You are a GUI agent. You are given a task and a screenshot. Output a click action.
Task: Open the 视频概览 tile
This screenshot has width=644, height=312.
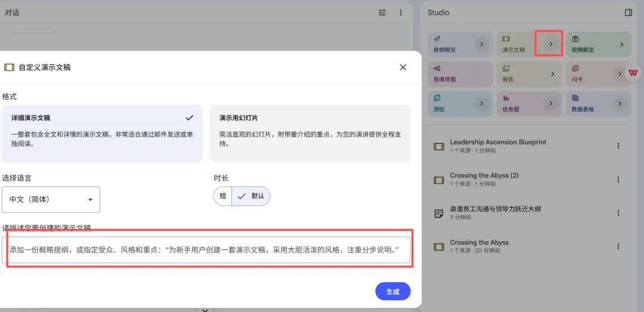599,44
